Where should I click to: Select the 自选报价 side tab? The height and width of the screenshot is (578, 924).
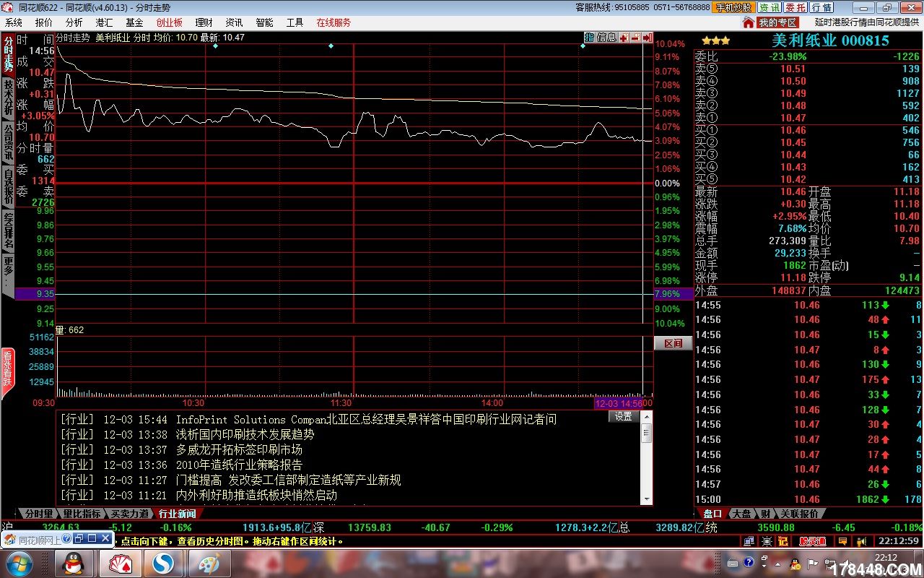point(8,186)
